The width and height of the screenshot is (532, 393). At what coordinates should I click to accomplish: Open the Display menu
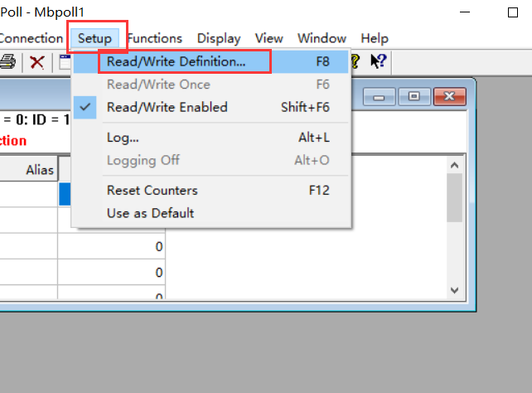219,38
